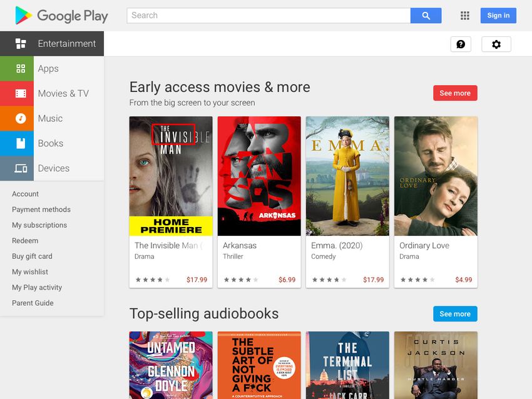Click The Invisible Man title text

coord(168,245)
